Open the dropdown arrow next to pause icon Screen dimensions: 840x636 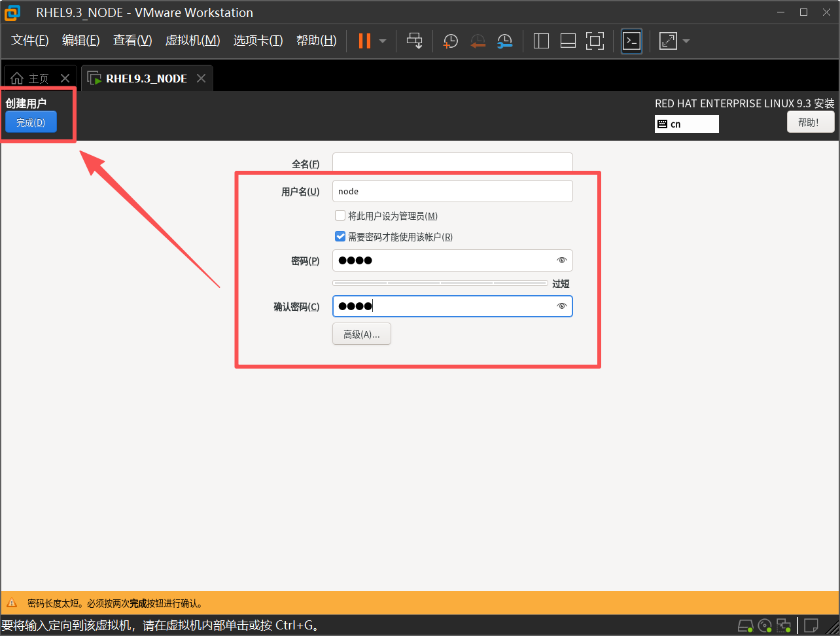383,41
